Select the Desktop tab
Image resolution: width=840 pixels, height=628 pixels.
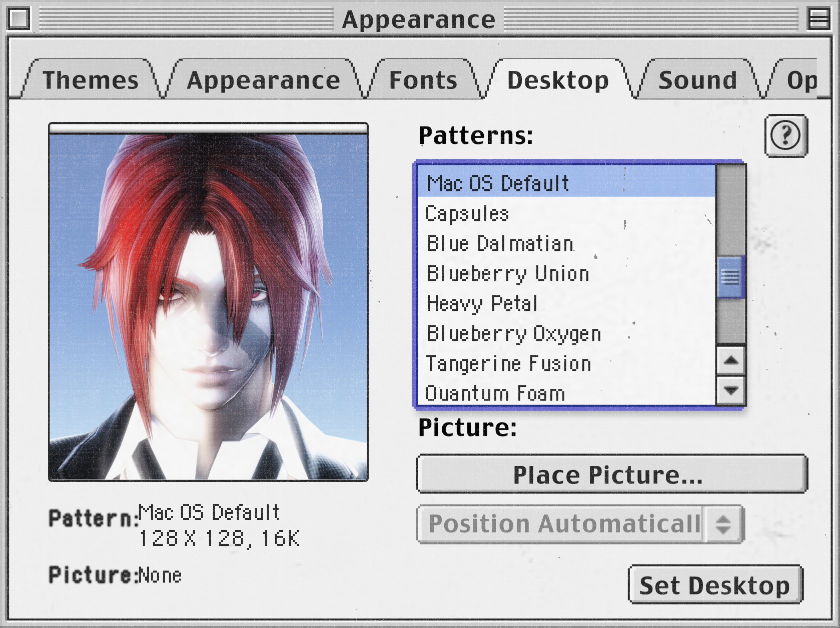click(558, 80)
